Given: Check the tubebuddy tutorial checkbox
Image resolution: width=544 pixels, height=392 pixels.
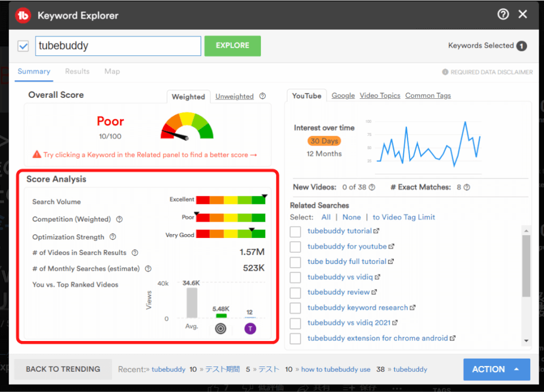Looking at the screenshot, I should (295, 232).
